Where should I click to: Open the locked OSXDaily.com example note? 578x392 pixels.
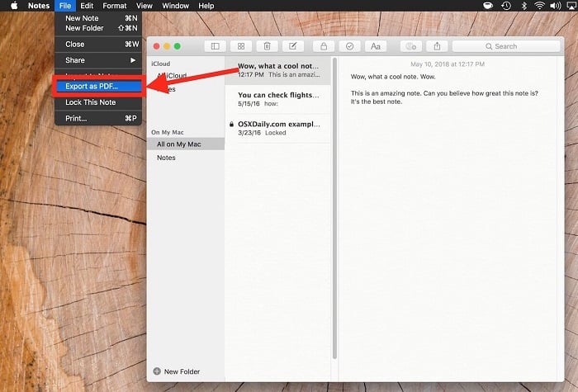pos(278,129)
